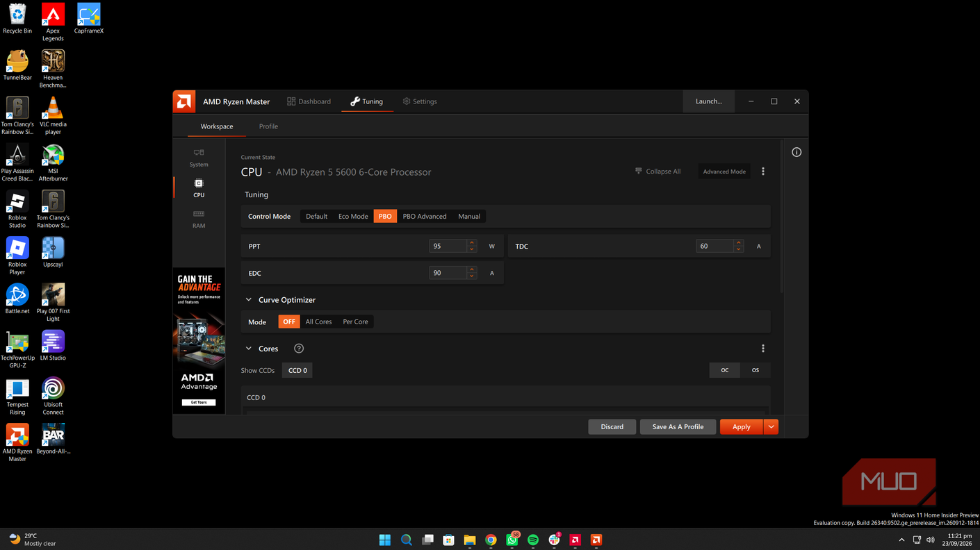Click the Cores help question mark icon
This screenshot has width=980, height=550.
coord(299,349)
